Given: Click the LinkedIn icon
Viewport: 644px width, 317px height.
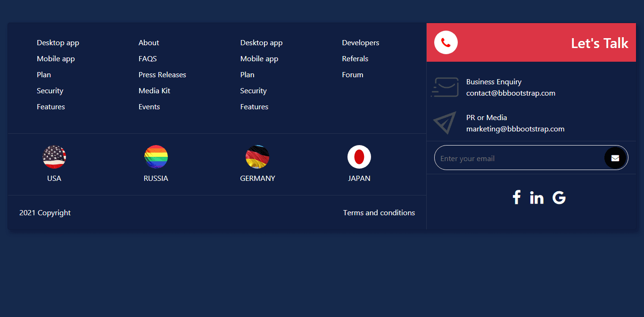Looking at the screenshot, I should click(537, 198).
